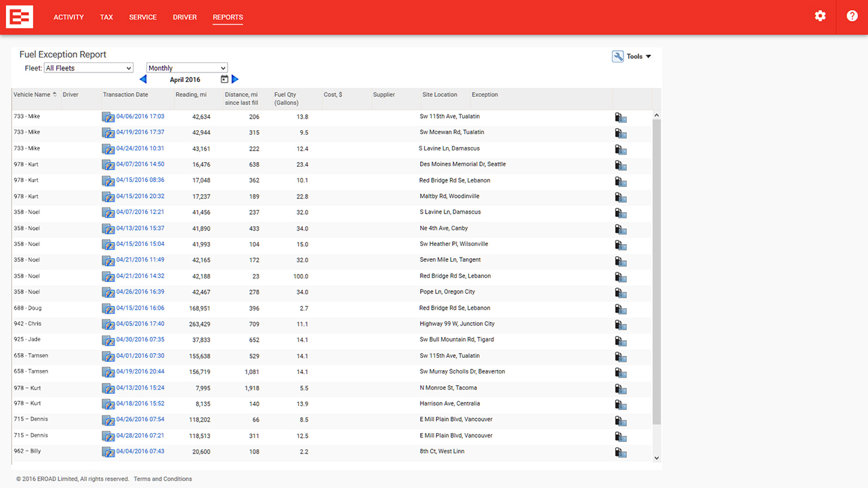Open the Monthly period dropdown

[187, 68]
